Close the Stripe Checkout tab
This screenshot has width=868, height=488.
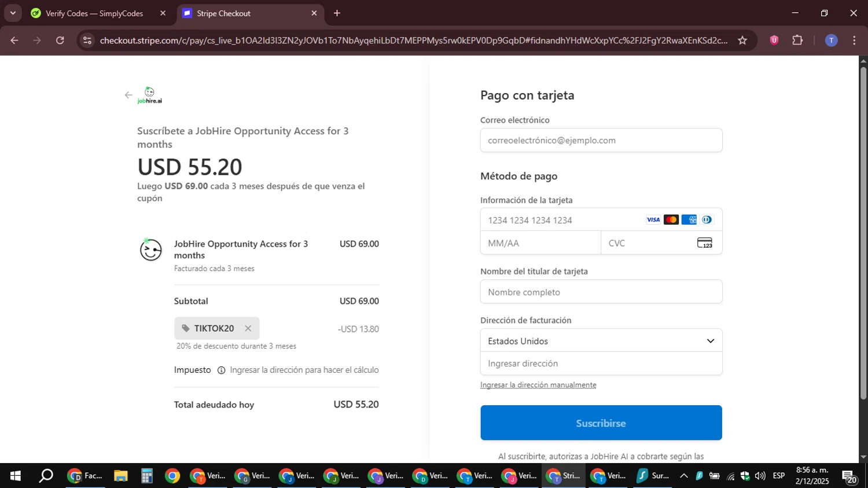[314, 13]
